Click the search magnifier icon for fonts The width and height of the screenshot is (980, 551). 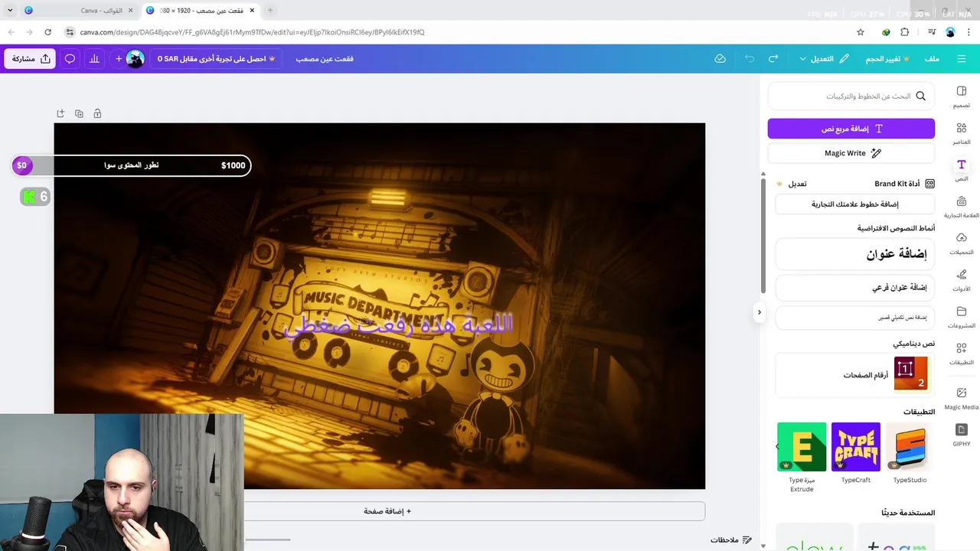921,96
